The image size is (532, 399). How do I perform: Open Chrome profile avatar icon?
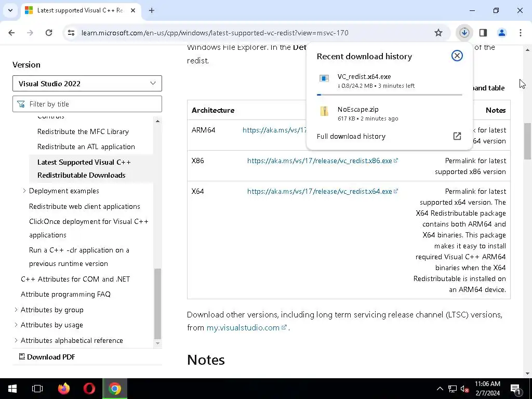[x=502, y=33]
